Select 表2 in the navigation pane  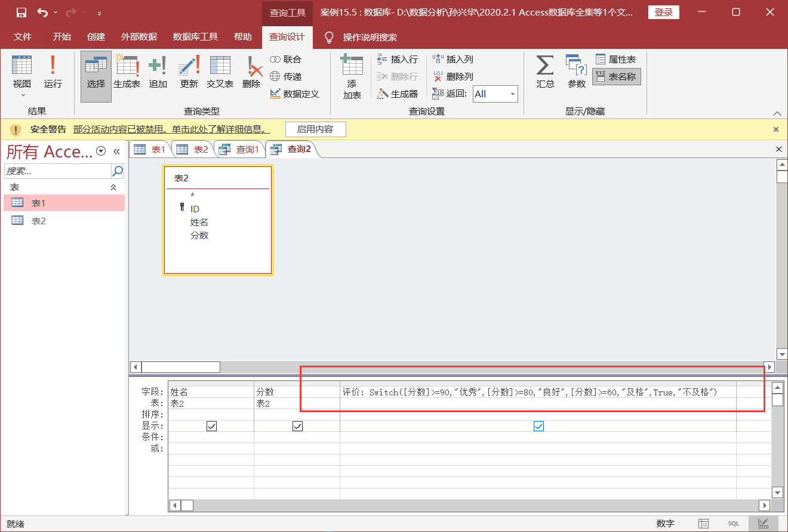[x=64, y=221]
